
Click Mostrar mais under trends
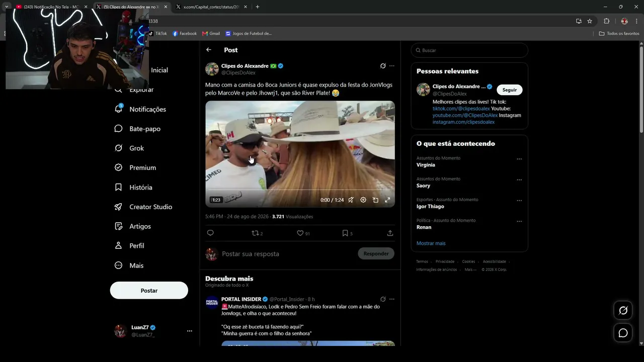tap(431, 243)
